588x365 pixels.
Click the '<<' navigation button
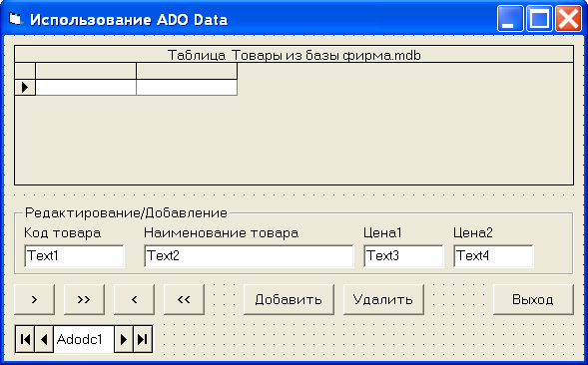(184, 299)
